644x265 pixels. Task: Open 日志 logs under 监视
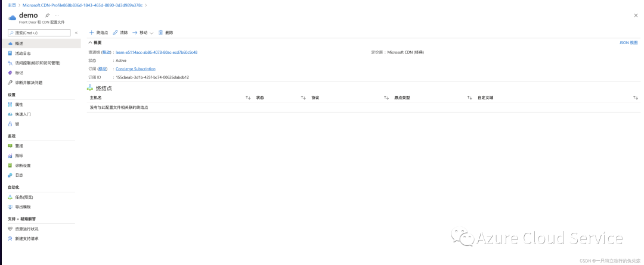pos(19,175)
